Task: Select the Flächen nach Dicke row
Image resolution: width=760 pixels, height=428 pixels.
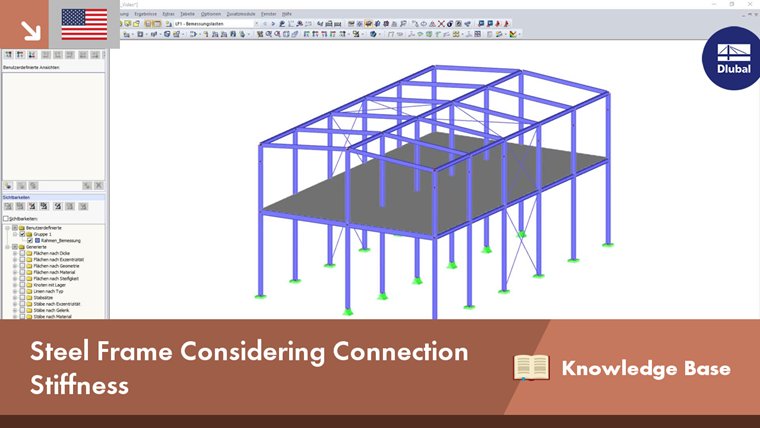Action: (51, 253)
